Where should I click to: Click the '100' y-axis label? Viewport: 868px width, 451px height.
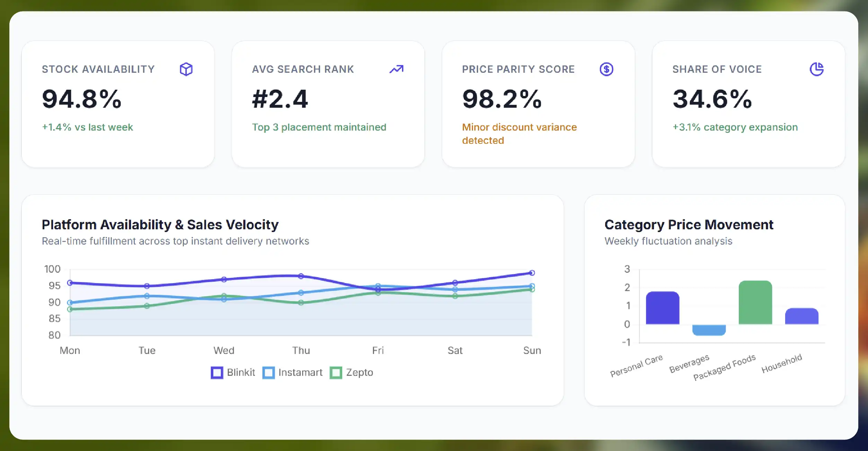(52, 269)
